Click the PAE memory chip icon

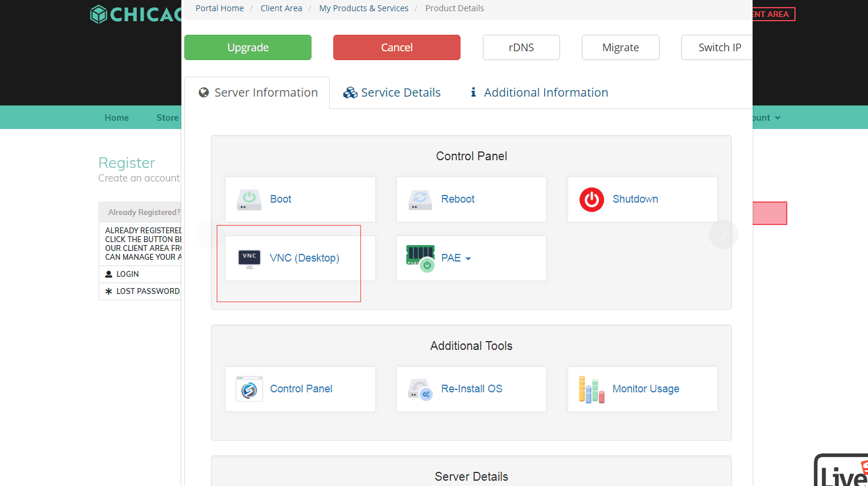coord(420,258)
